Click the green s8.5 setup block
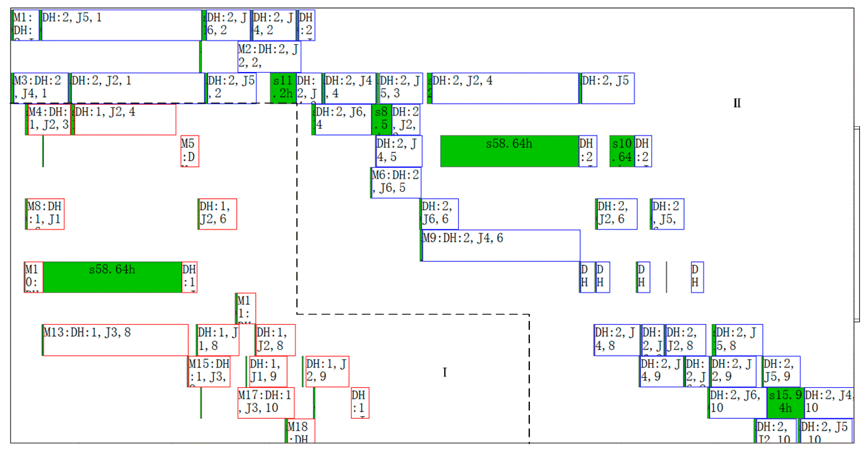The height and width of the screenshot is (451, 868). pos(382,120)
